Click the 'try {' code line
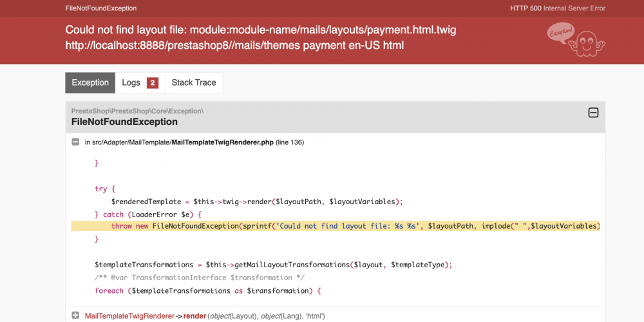The width and height of the screenshot is (644, 322). [105, 189]
